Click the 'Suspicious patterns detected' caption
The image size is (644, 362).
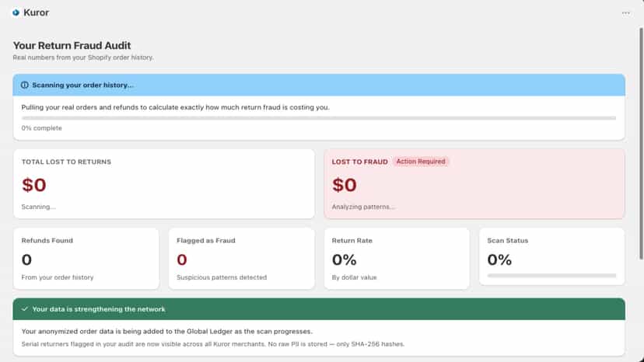point(222,277)
